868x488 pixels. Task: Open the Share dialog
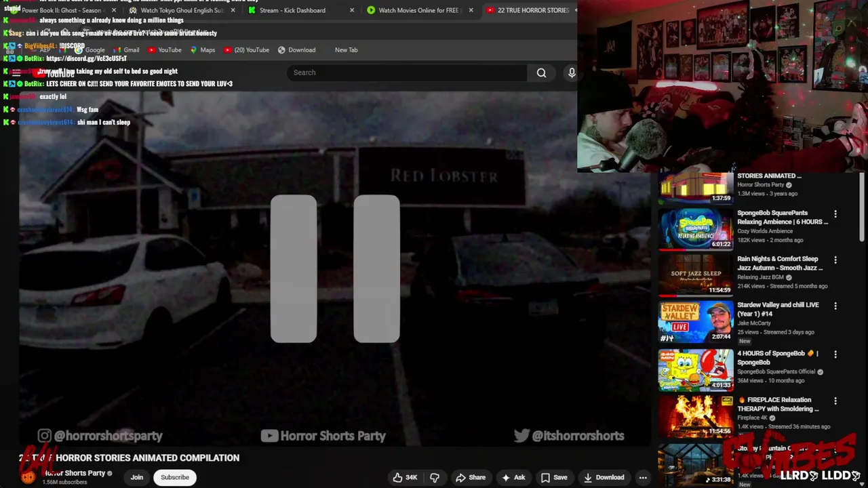click(x=471, y=477)
